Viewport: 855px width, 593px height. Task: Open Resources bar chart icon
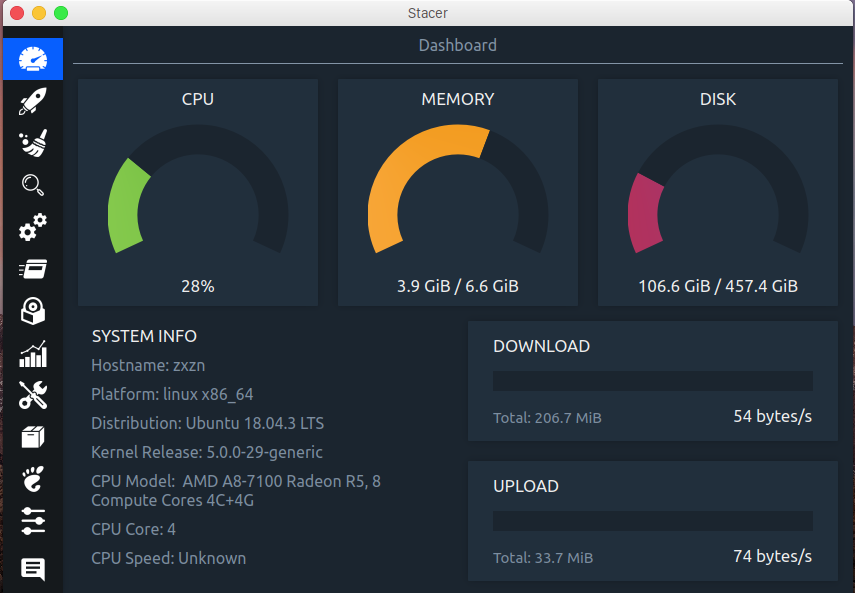click(x=33, y=353)
